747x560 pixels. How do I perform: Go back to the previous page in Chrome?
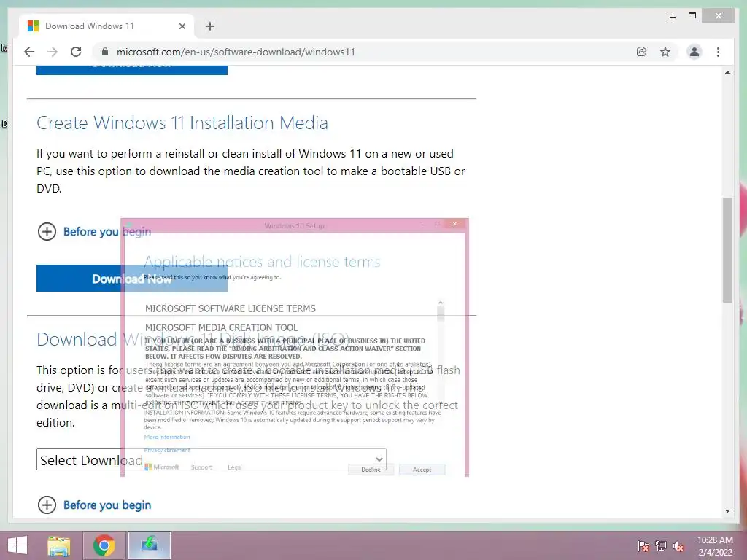coord(29,52)
